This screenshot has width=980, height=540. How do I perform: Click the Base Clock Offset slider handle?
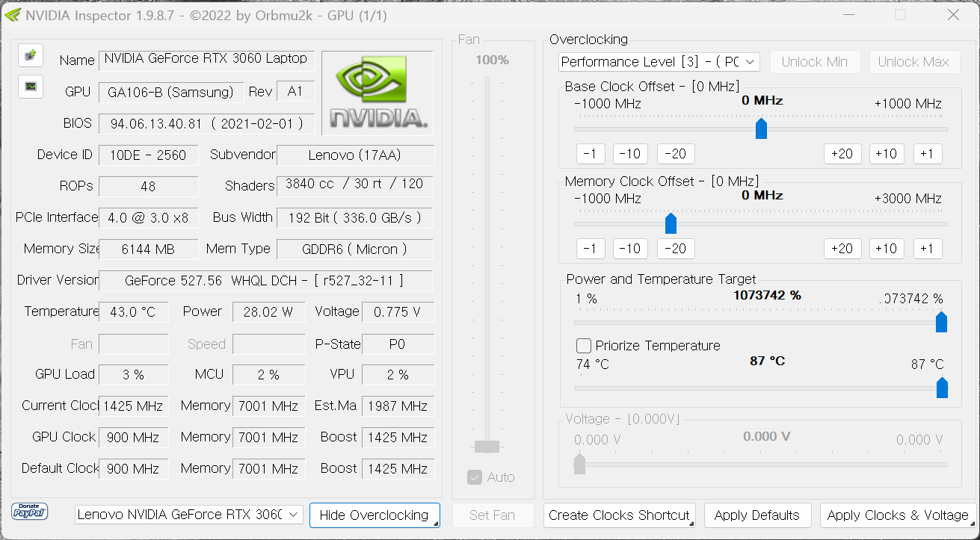tap(761, 128)
